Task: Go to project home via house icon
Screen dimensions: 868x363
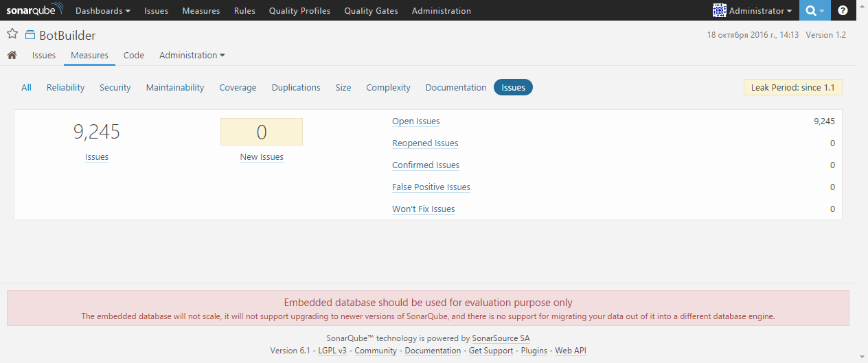Action: tap(12, 55)
